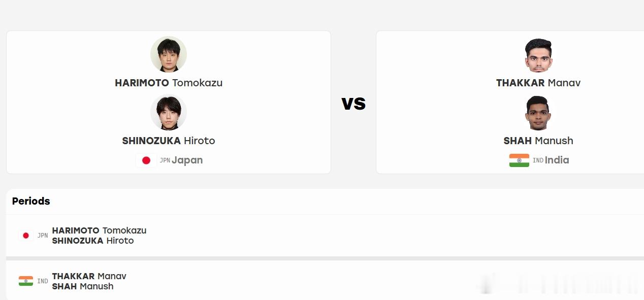Click Harimoto Tomokazu's profile photo
This screenshot has width=644, height=300.
click(x=169, y=54)
